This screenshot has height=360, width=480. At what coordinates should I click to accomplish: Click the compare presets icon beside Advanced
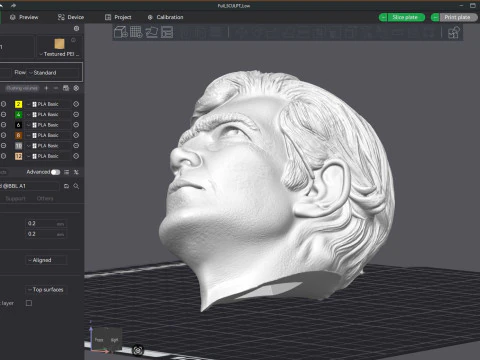coord(76,172)
